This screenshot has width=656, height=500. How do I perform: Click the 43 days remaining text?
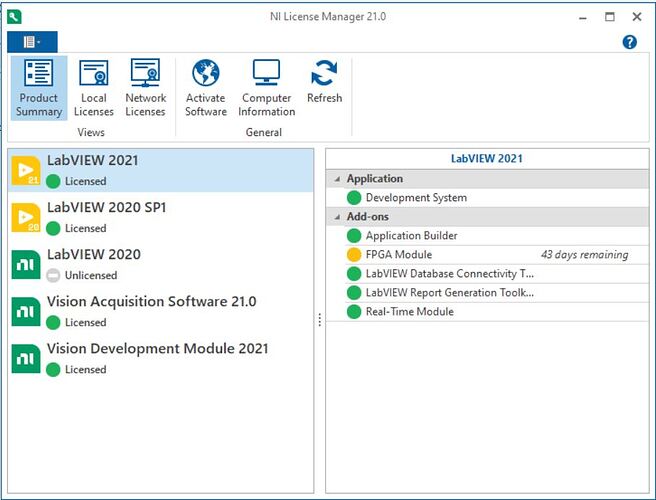[x=584, y=254]
